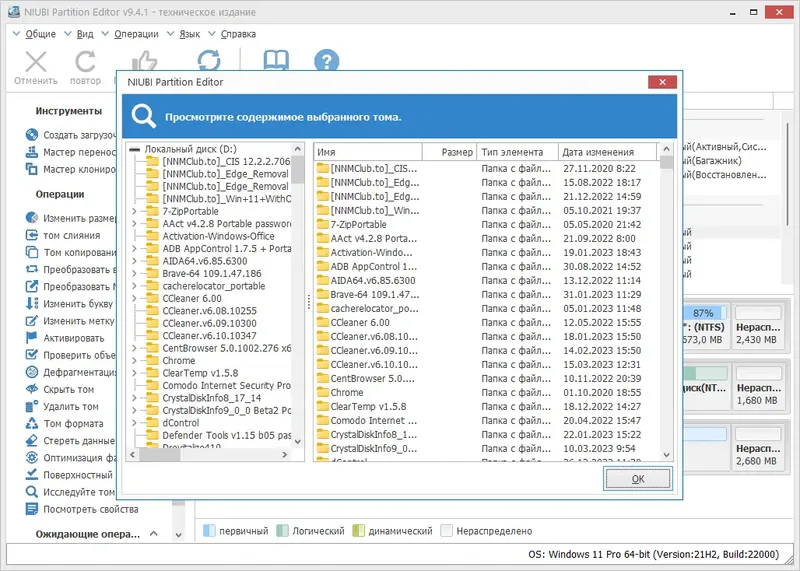Click the tree horizontal scrollbar right arrow
This screenshot has height=571, width=800.
coord(285,454)
